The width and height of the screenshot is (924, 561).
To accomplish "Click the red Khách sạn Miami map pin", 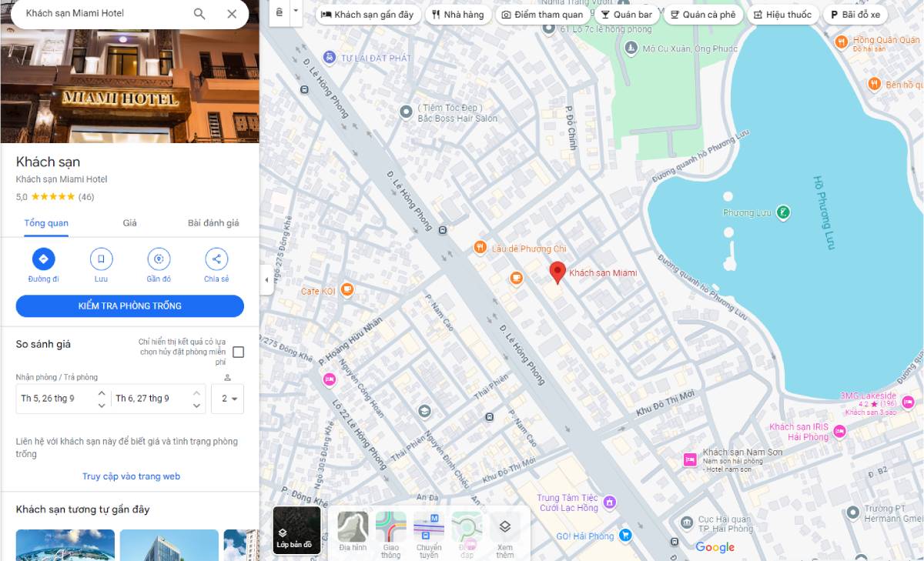I will click(x=557, y=272).
